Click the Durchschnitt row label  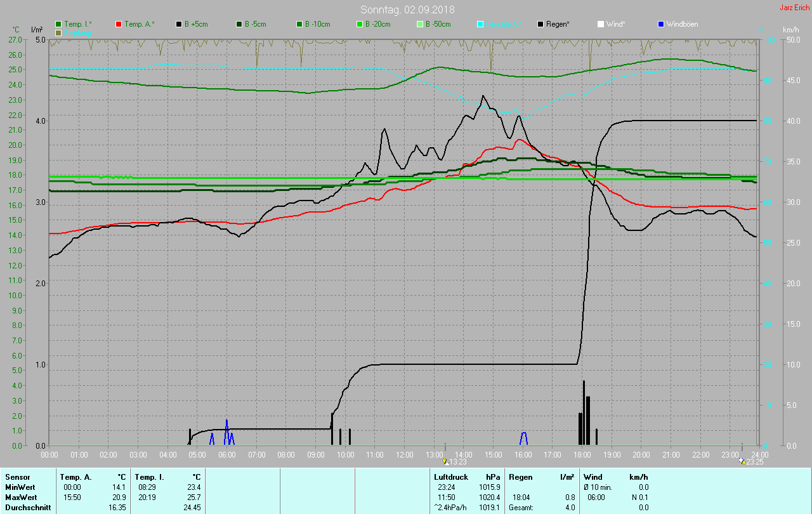coord(28,508)
